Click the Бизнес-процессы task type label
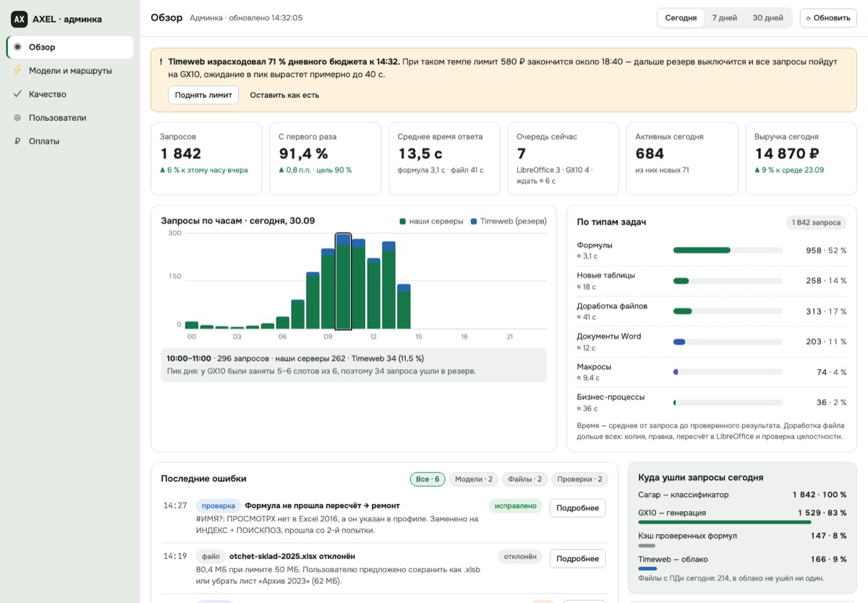The image size is (868, 603). click(610, 397)
